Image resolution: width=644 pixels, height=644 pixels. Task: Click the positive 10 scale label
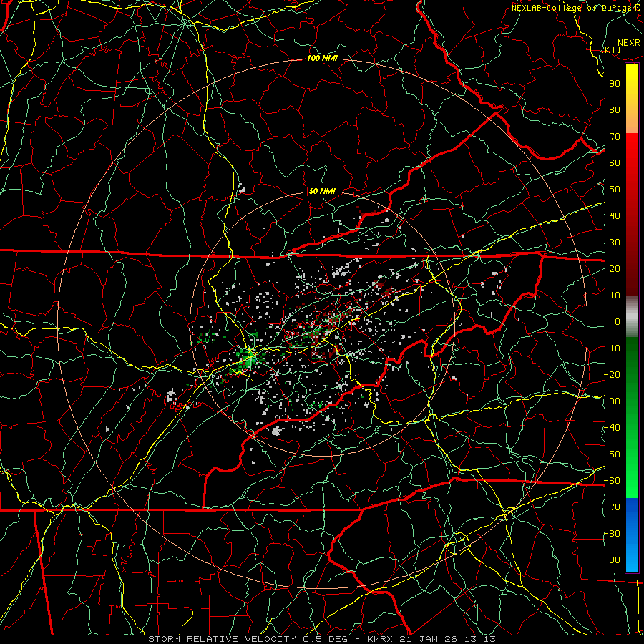(615, 296)
